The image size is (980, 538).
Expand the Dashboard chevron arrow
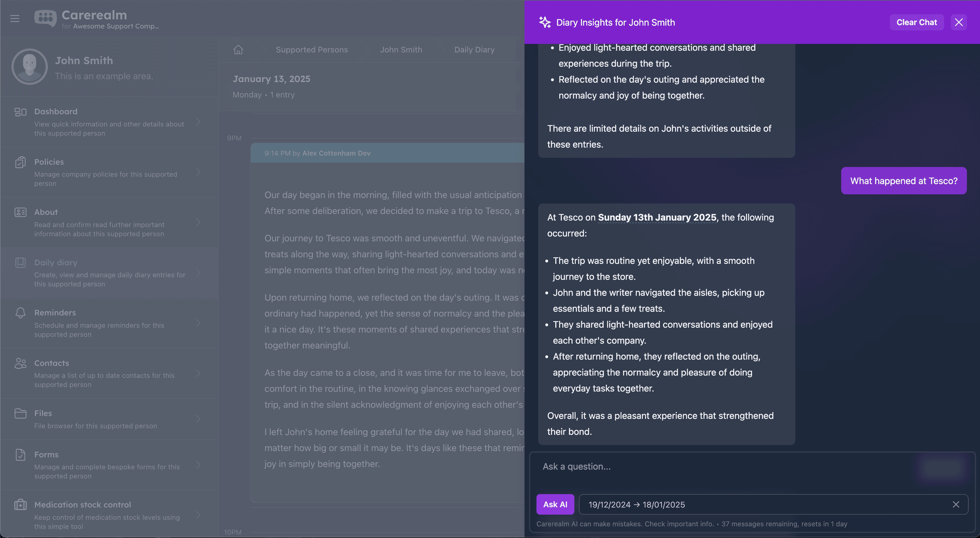pos(198,122)
